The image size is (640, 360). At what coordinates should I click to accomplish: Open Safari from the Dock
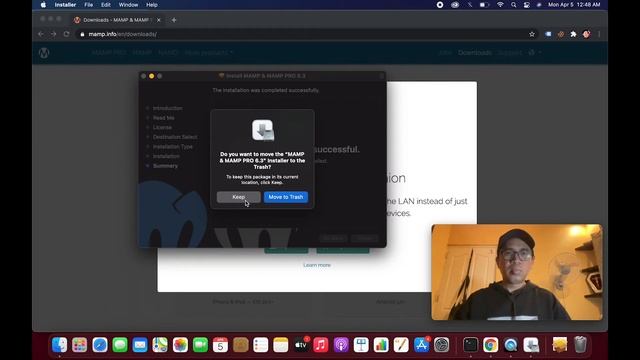pos(100,345)
